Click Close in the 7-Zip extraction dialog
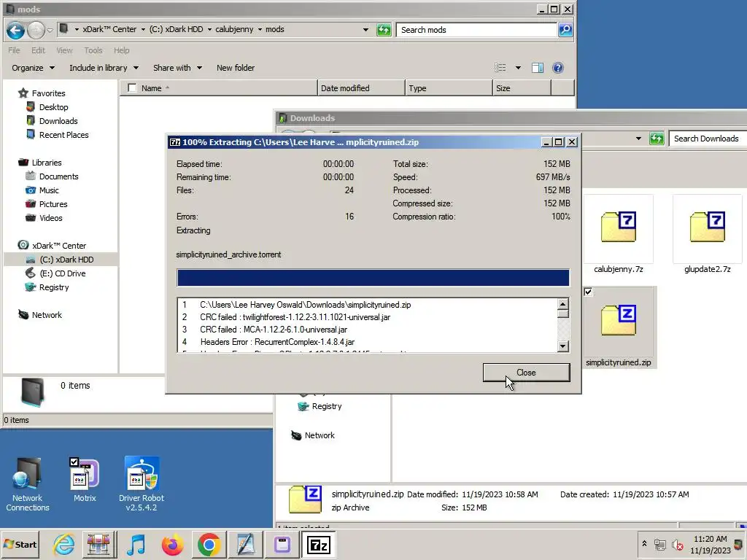 (x=526, y=373)
